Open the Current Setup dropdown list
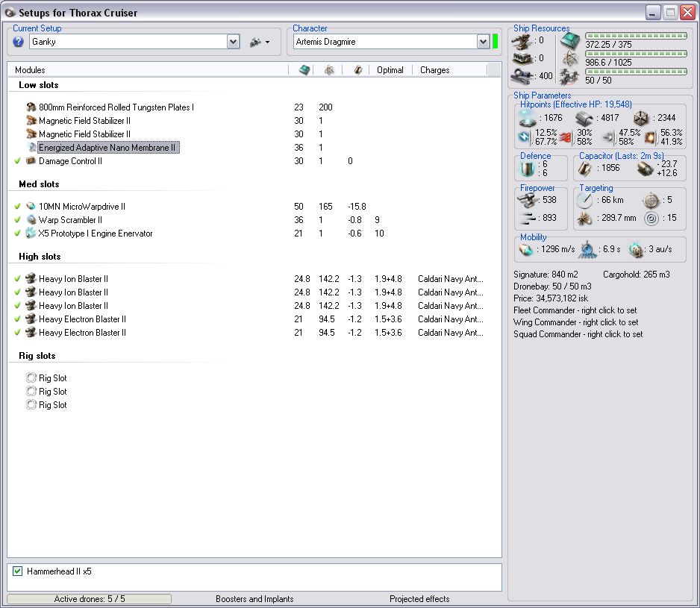Screen dimensions: 700x608 click(233, 42)
